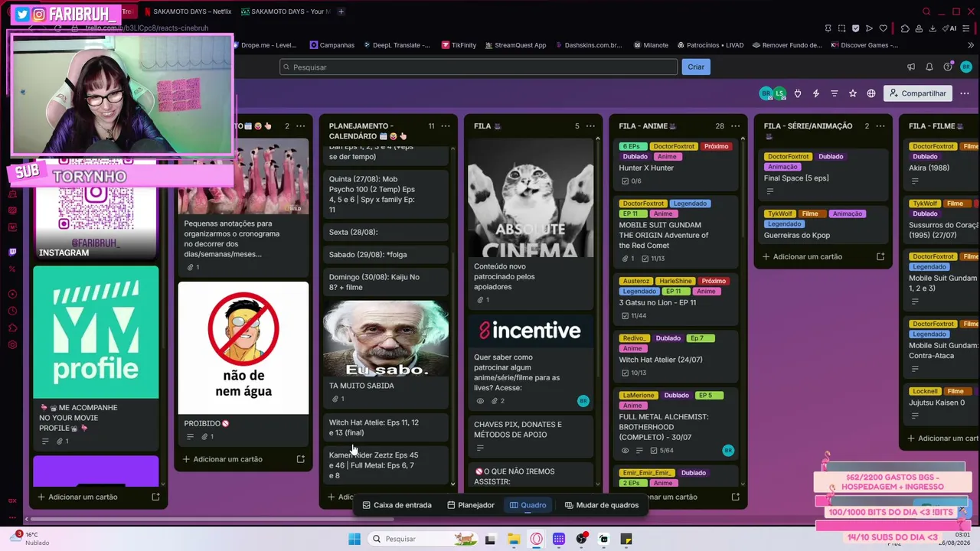Open the automation lightning bolt icon
The height and width of the screenshot is (551, 980).
[816, 93]
